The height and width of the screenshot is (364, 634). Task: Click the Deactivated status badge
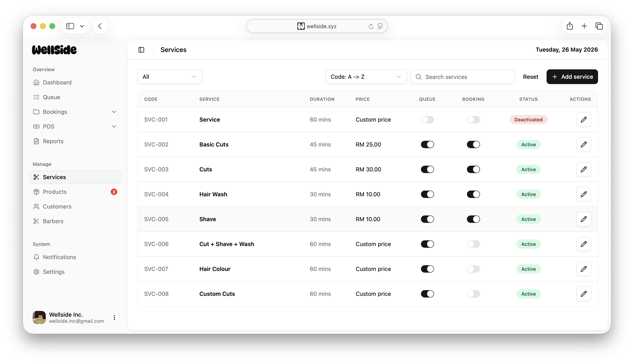[x=528, y=120]
